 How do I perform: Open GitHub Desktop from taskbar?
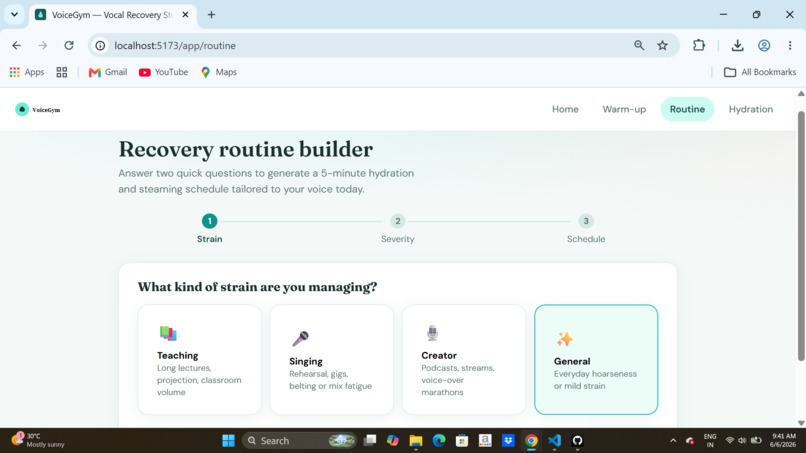click(x=578, y=441)
